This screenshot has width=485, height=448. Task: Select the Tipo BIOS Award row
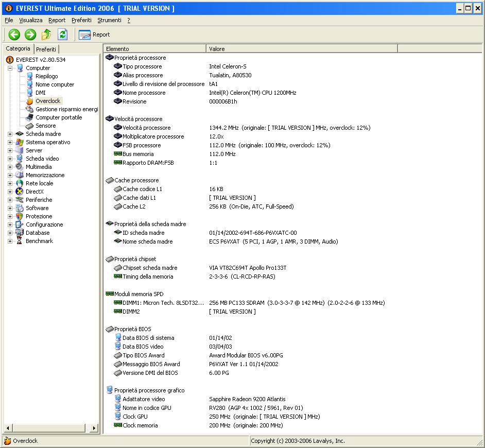point(199,355)
